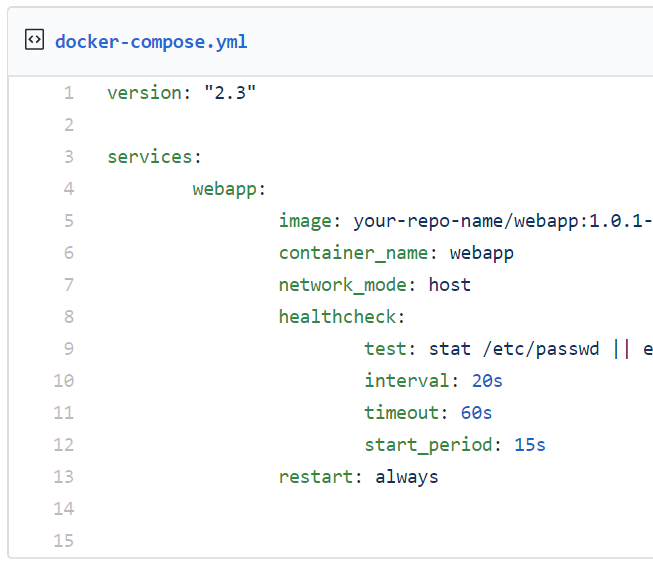Click line number 15
Viewport: 653px width, 563px height.
coord(64,541)
